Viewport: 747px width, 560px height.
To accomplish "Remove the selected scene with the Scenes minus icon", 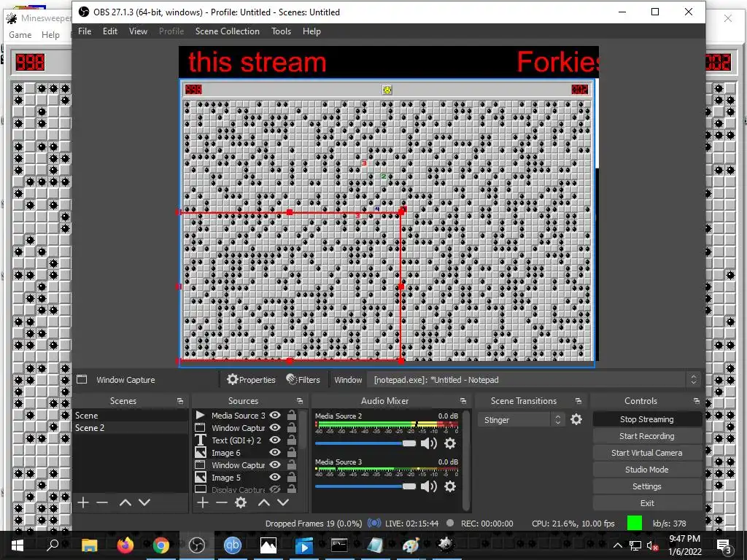I will tap(102, 502).
